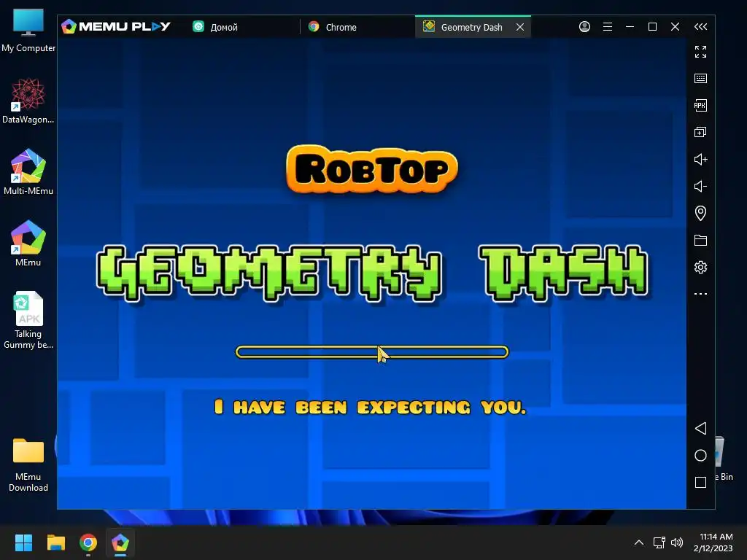Toggle MEmu fullscreen mode icon
Screen dimensions: 747x560
(x=700, y=52)
